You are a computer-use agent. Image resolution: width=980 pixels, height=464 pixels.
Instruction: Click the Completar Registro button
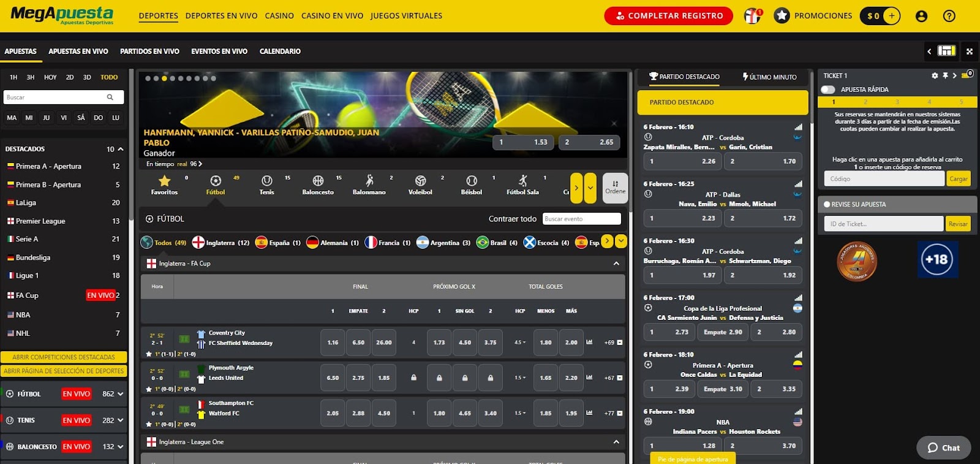[668, 16]
